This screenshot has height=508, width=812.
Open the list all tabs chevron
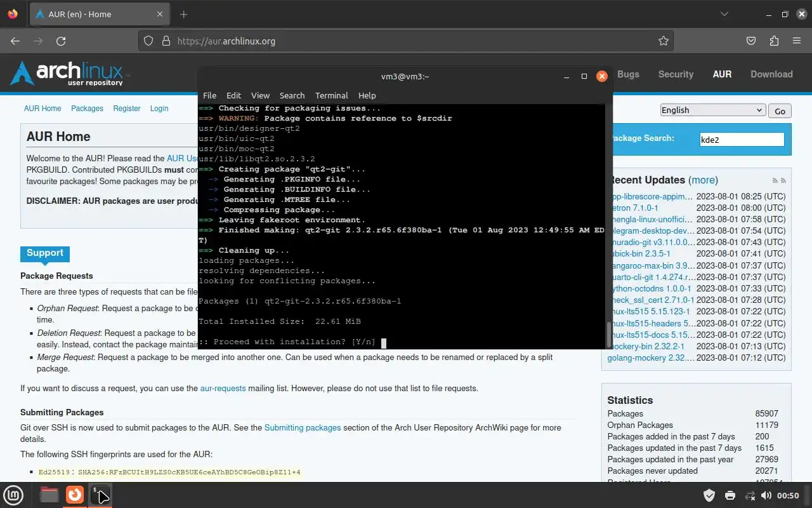click(724, 14)
